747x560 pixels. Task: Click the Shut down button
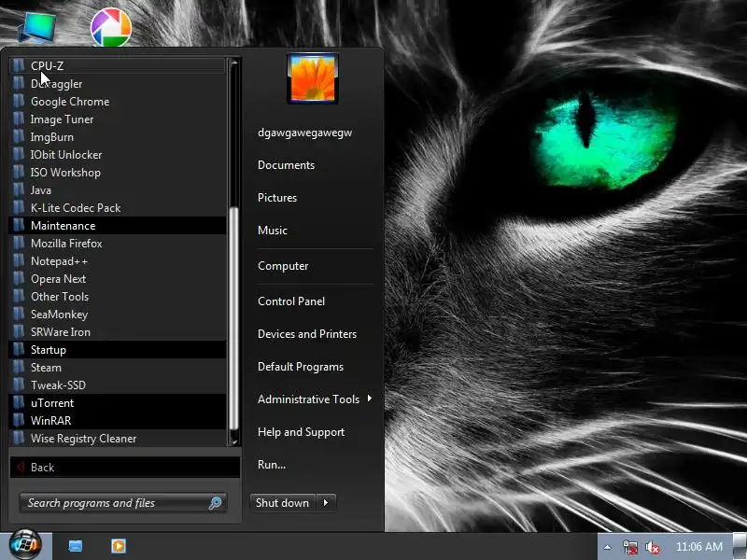click(x=283, y=503)
